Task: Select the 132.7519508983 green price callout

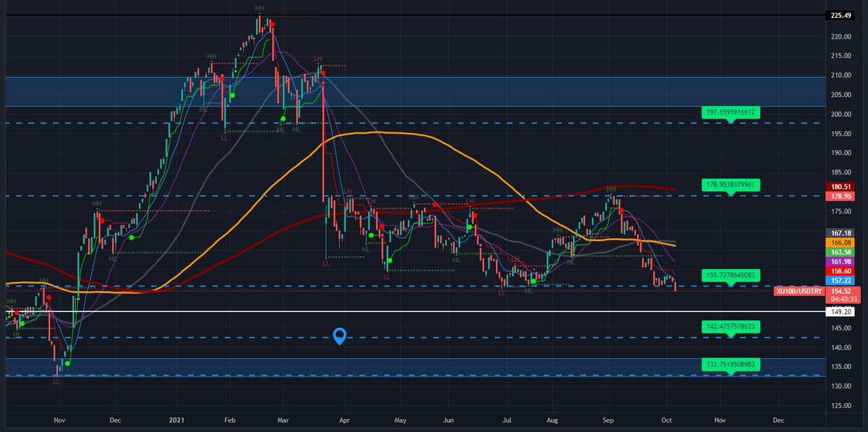Action: pos(731,365)
